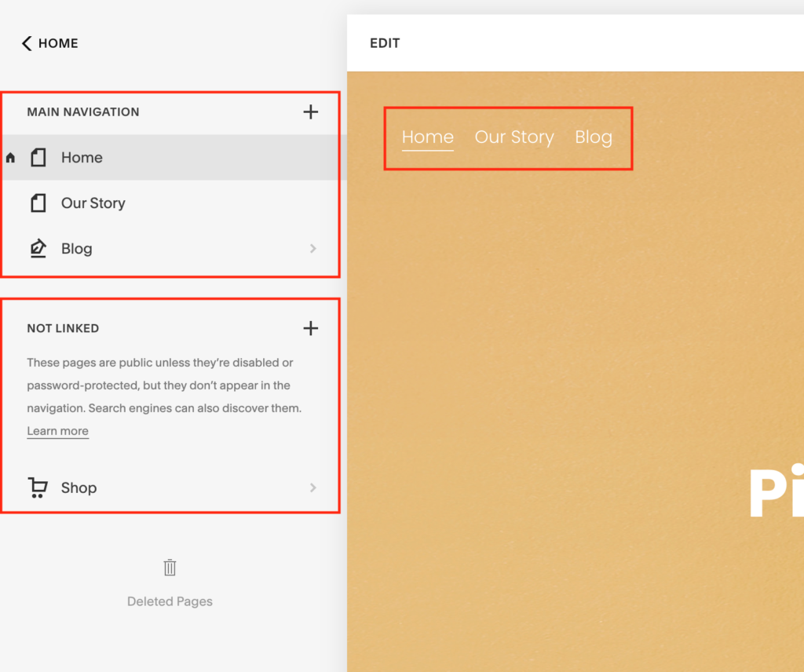Viewport: 804px width, 672px height.
Task: Click the Home page document icon
Action: point(38,157)
